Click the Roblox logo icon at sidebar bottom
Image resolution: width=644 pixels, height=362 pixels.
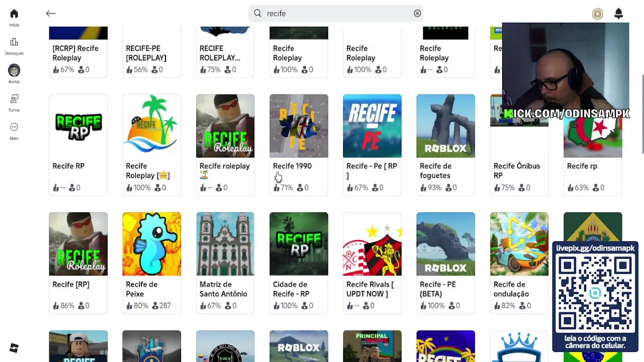[x=14, y=348]
